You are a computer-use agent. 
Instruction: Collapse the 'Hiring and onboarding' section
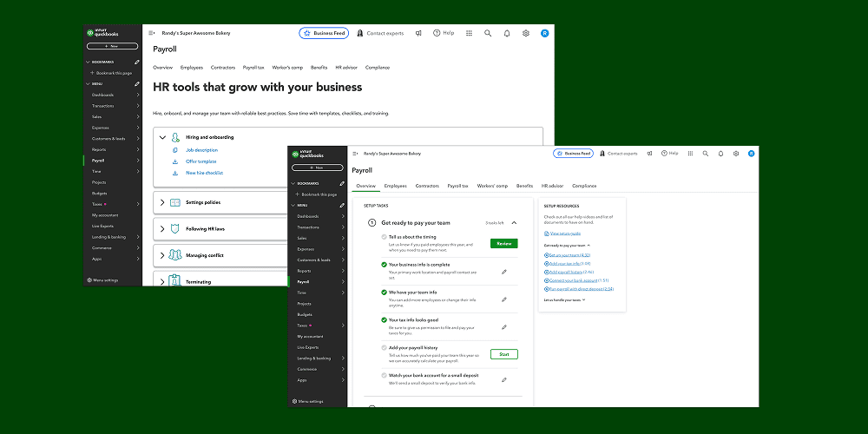point(162,137)
